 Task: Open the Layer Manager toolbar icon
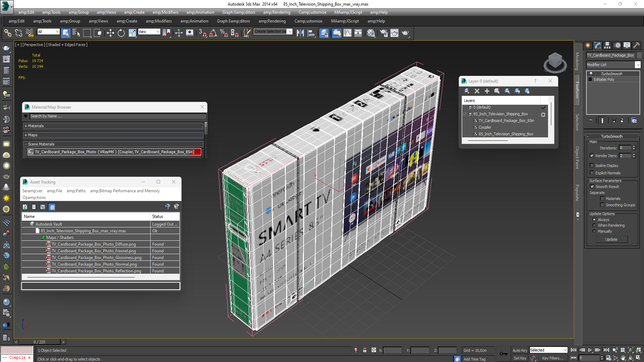324,33
